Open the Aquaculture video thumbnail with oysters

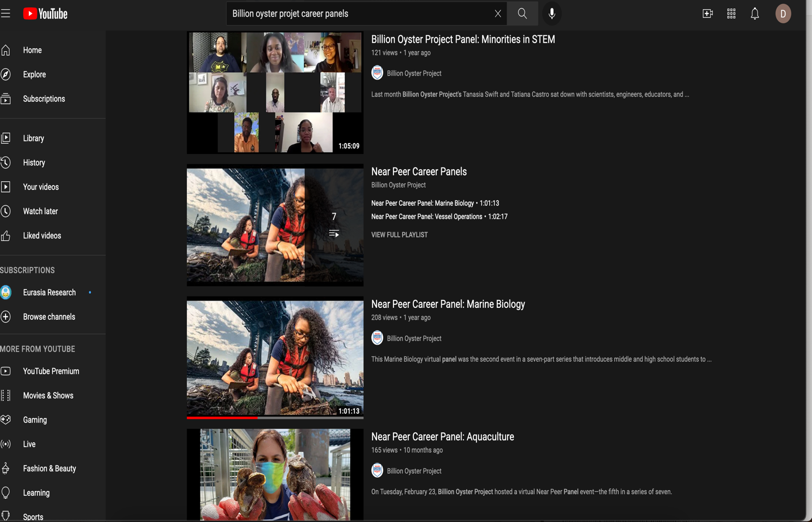click(x=275, y=475)
